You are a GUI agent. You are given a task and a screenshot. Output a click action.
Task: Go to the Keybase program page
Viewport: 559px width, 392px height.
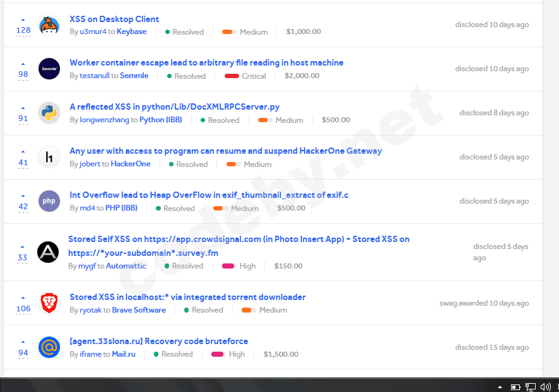click(132, 32)
